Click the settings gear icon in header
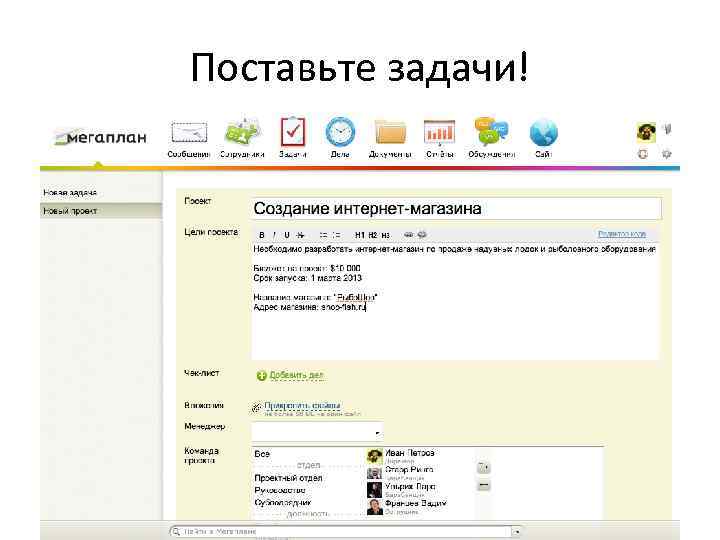Viewport: 720px width, 540px height. click(667, 154)
